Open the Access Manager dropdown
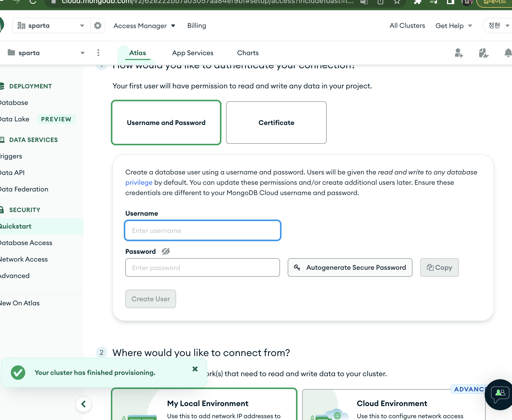This screenshot has height=420, width=512. coord(144,26)
